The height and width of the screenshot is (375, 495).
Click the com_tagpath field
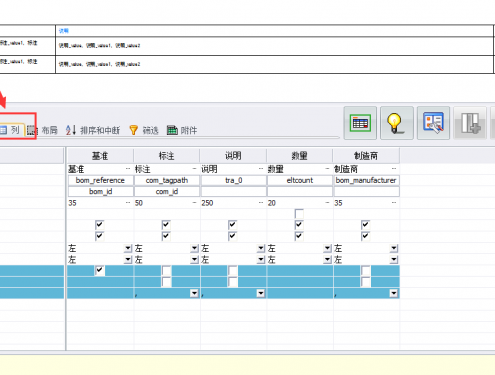click(x=167, y=180)
